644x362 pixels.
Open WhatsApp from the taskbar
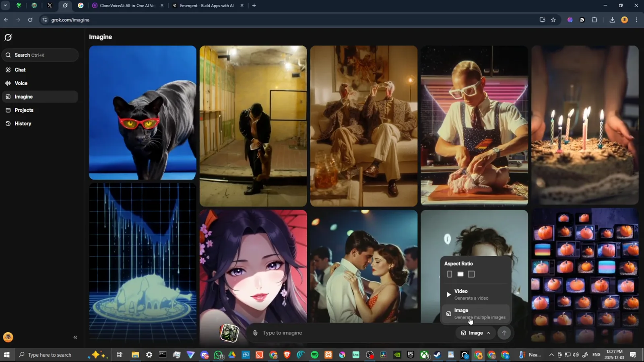tap(219, 355)
